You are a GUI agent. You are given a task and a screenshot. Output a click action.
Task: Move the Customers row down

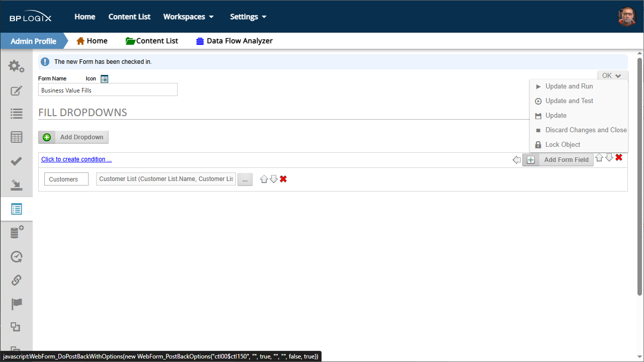point(274,179)
